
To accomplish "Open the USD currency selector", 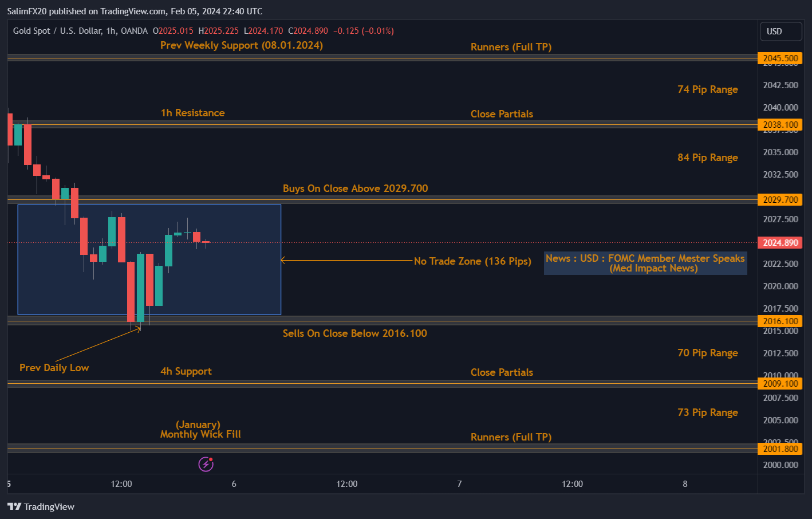I will coord(781,31).
